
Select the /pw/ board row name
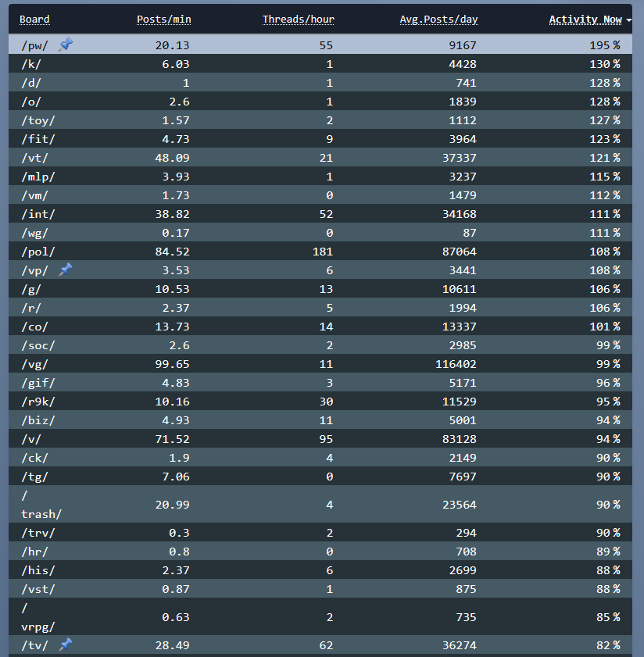coord(35,45)
